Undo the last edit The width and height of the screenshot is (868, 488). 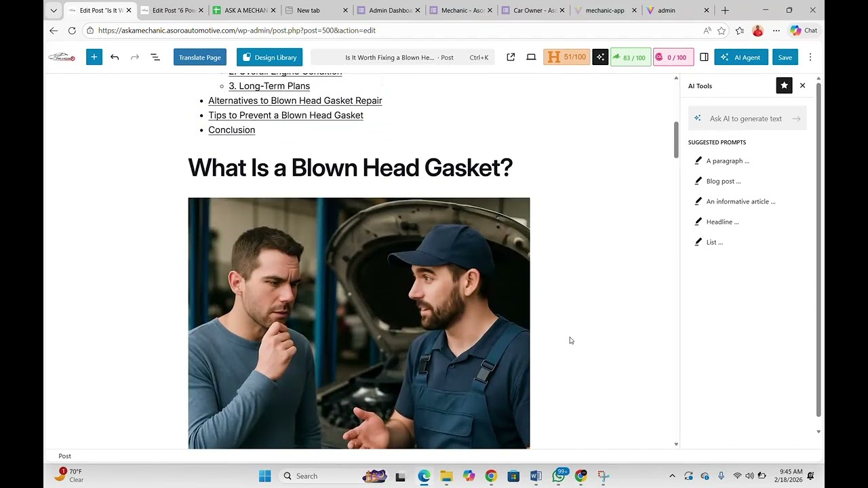pos(115,58)
